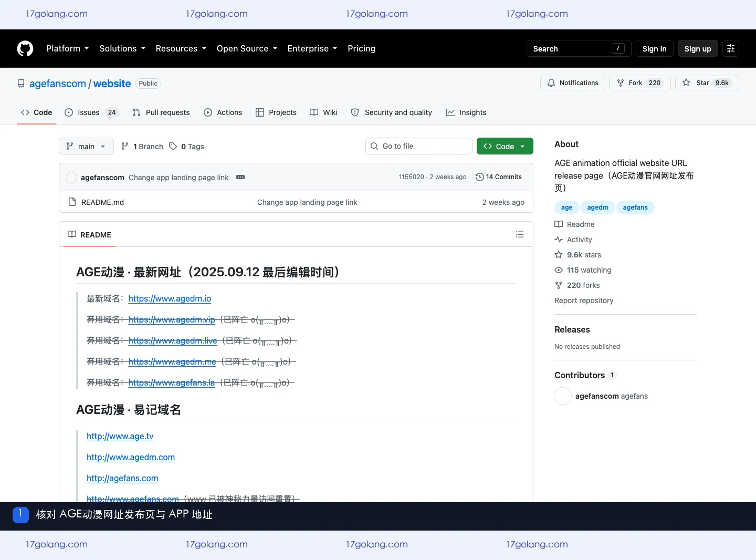756x560 pixels.
Task: Click the Report repository link
Action: 584,300
